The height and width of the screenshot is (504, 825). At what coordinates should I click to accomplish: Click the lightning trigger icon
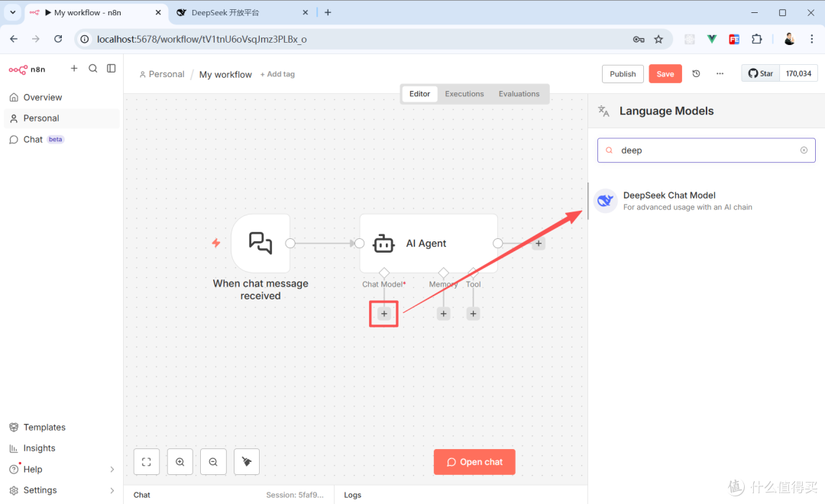[x=215, y=243]
